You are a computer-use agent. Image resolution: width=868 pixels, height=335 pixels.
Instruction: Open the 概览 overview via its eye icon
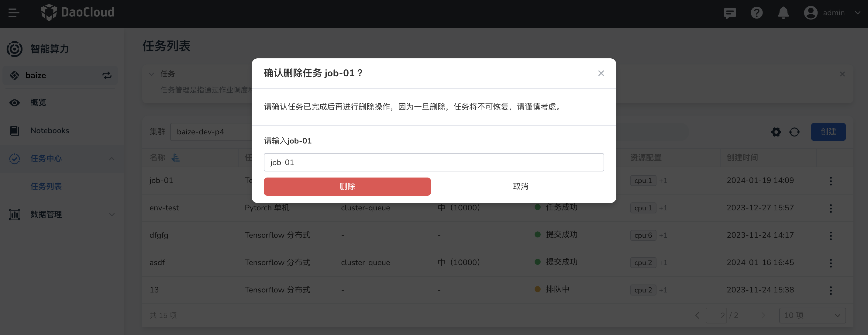click(x=15, y=102)
